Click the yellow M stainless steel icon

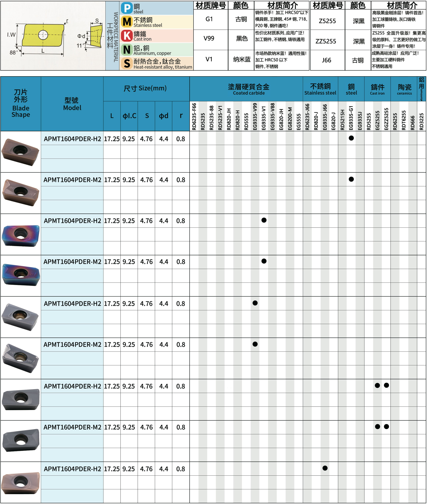tap(127, 22)
